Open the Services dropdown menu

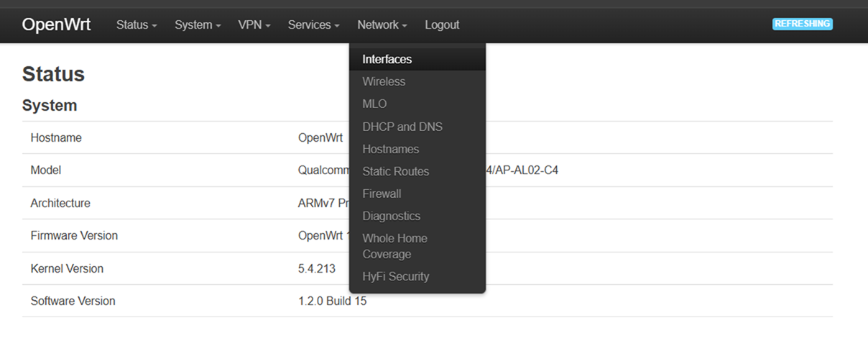click(x=314, y=24)
